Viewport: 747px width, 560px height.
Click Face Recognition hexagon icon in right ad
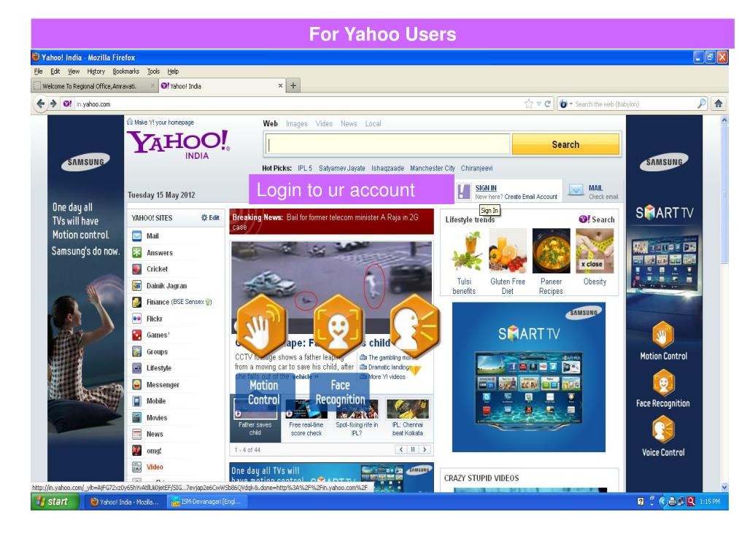click(663, 384)
